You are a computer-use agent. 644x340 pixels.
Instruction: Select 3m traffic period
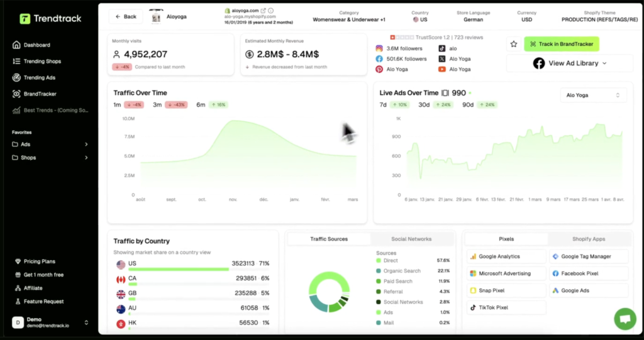[170, 105]
